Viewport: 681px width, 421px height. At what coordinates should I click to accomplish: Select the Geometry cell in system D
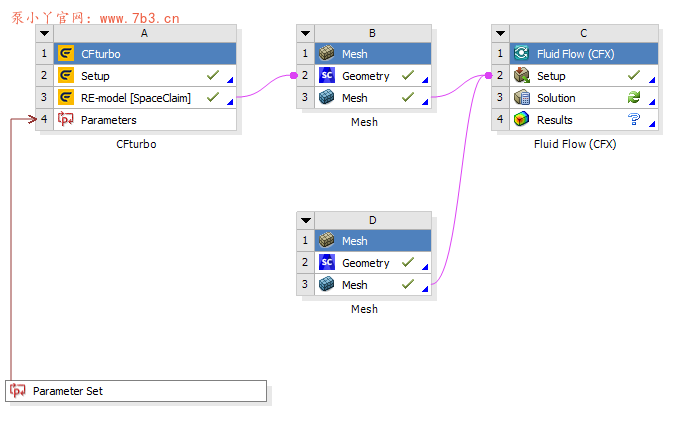pos(373,262)
